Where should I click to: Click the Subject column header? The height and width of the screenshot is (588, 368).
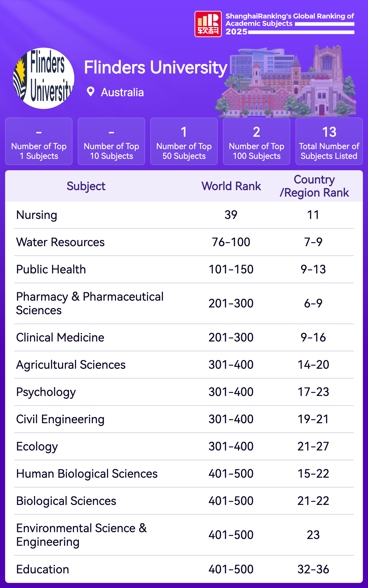coord(86,186)
